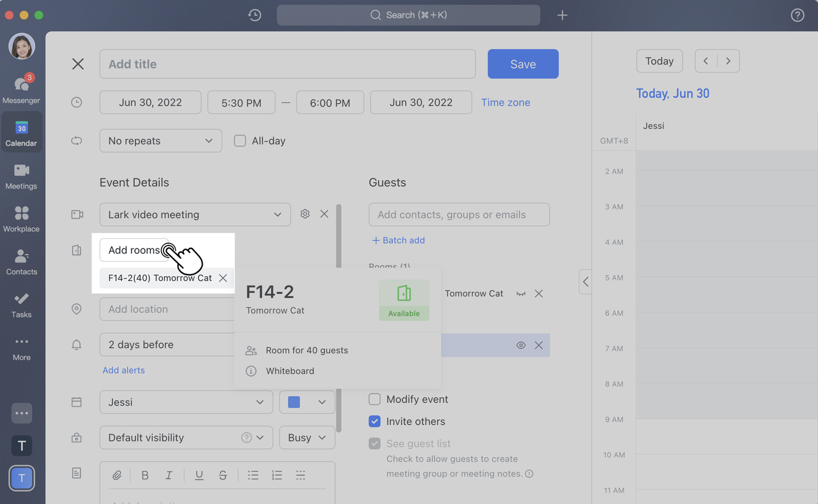Open the Busy status dropdown

(x=307, y=438)
